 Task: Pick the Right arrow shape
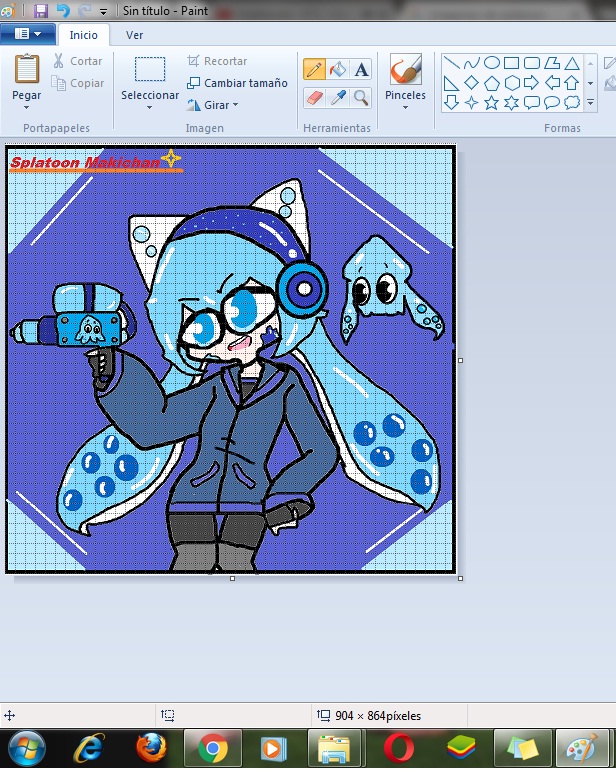[532, 83]
